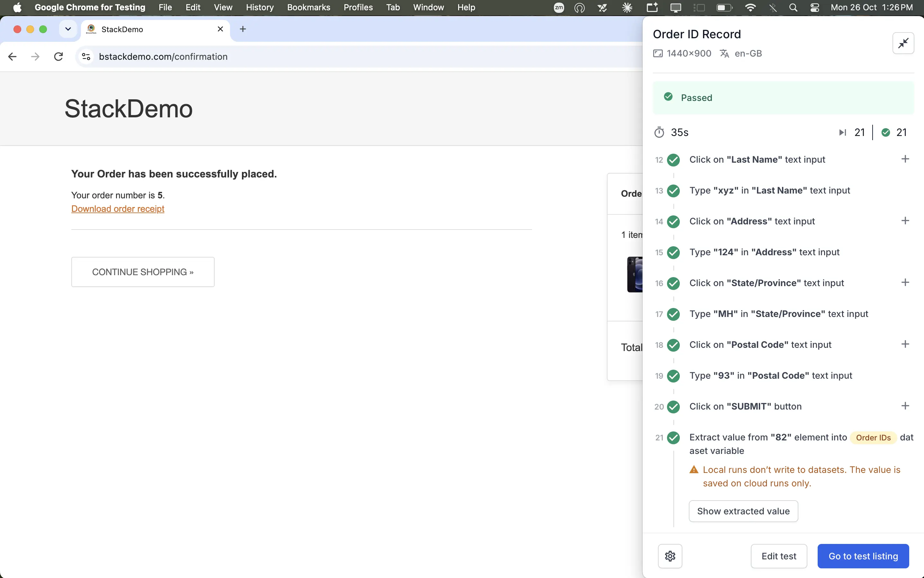Select step 13 Type "xyz" in Last Name
Screen dimensions: 924x578
coord(770,190)
